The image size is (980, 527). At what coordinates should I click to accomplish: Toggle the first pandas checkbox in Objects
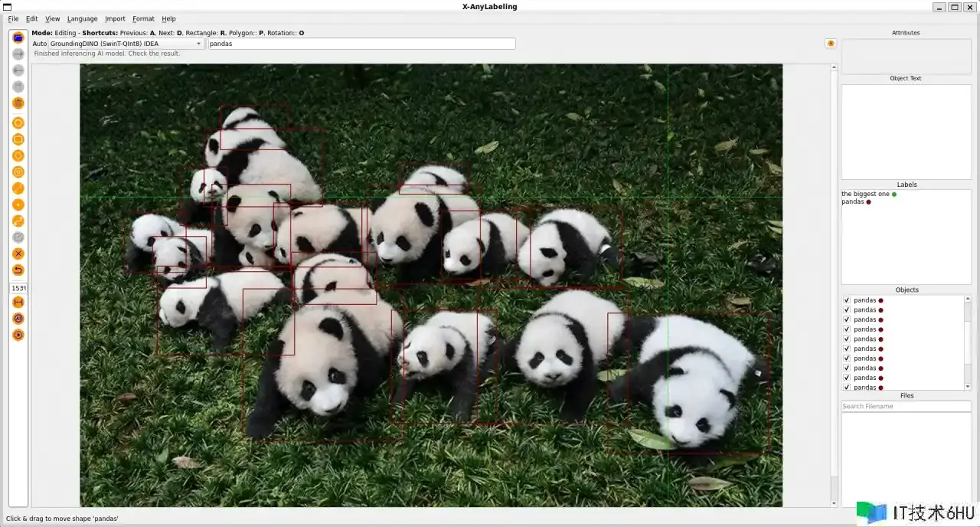click(x=846, y=300)
